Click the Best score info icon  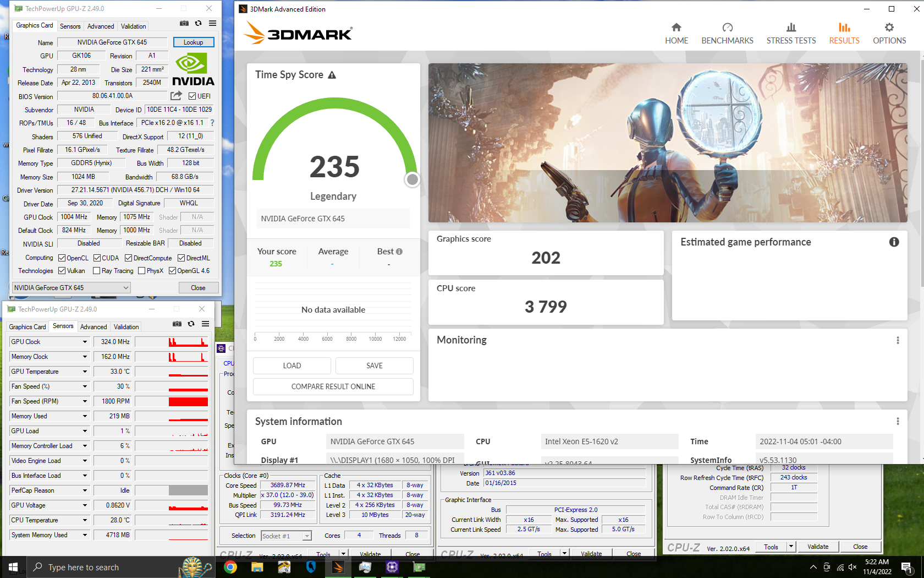[399, 252]
